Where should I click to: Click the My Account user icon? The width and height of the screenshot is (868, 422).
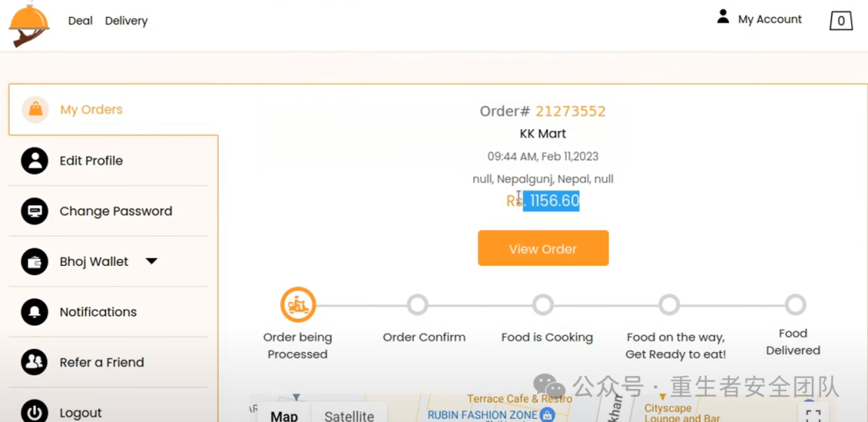click(x=723, y=17)
